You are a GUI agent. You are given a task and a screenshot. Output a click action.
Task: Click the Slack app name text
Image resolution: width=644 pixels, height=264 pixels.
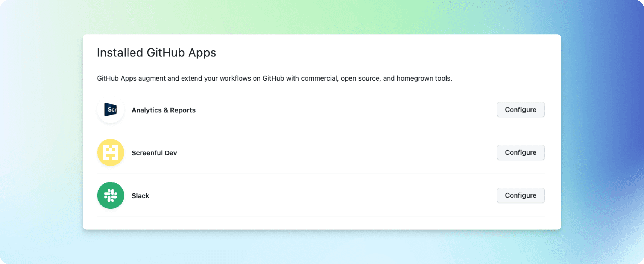point(140,196)
